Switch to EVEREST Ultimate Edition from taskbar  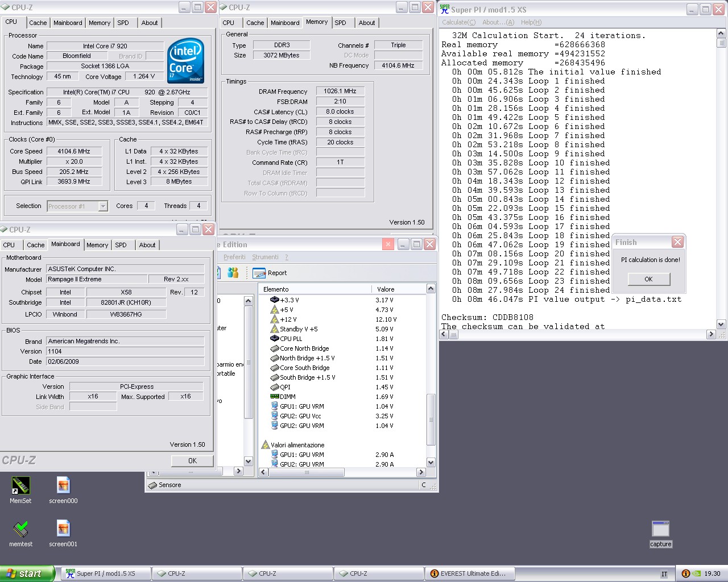click(470, 573)
